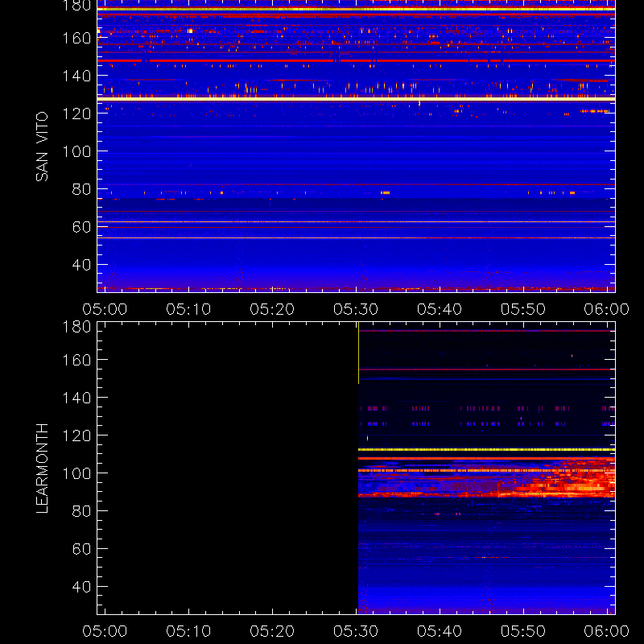Image resolution: width=644 pixels, height=644 pixels.
Task: Pick the 05:40 time label under Learmonth plot
Action: point(440,631)
